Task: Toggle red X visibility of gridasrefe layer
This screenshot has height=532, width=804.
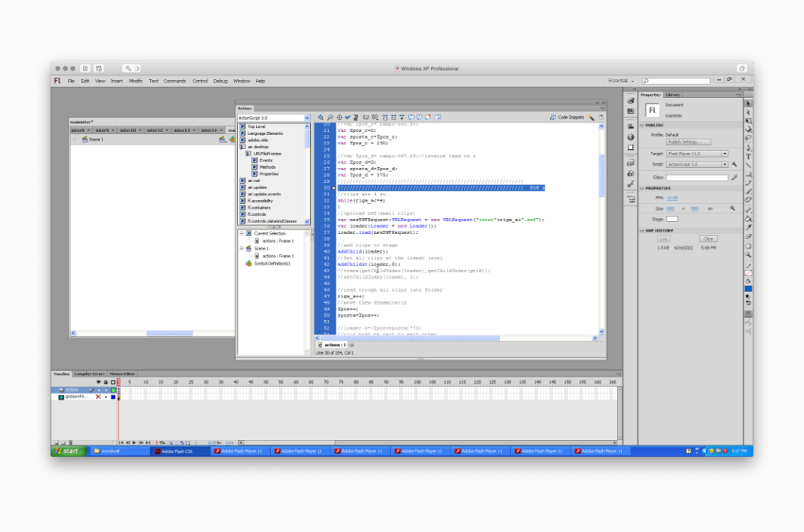Action: 98,397
